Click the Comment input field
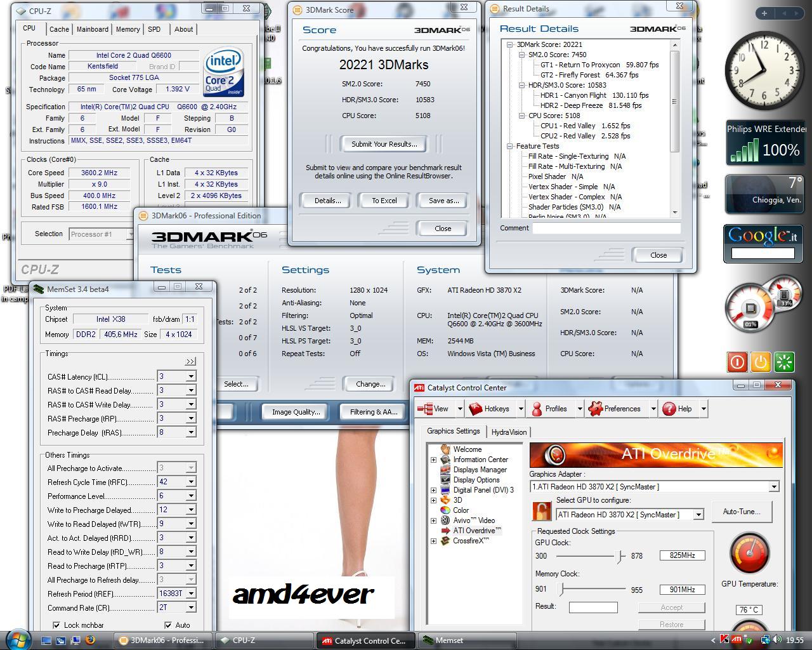Viewport: 812px width, 650px height. point(606,228)
